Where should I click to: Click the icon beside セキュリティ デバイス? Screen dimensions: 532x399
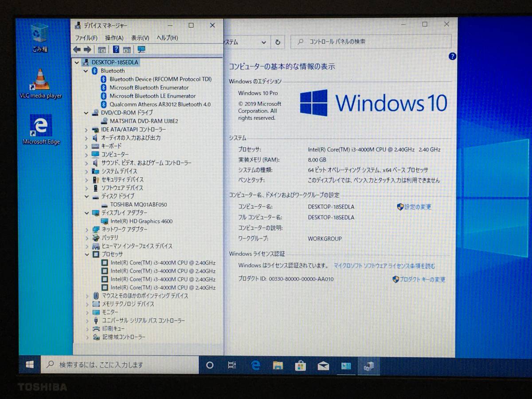coord(95,180)
